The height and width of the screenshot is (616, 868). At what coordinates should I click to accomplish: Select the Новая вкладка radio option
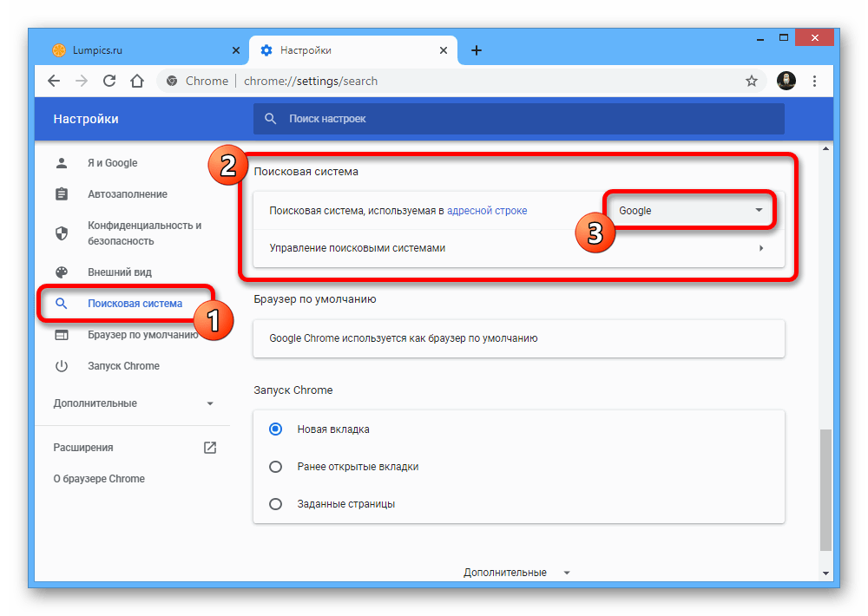click(276, 429)
